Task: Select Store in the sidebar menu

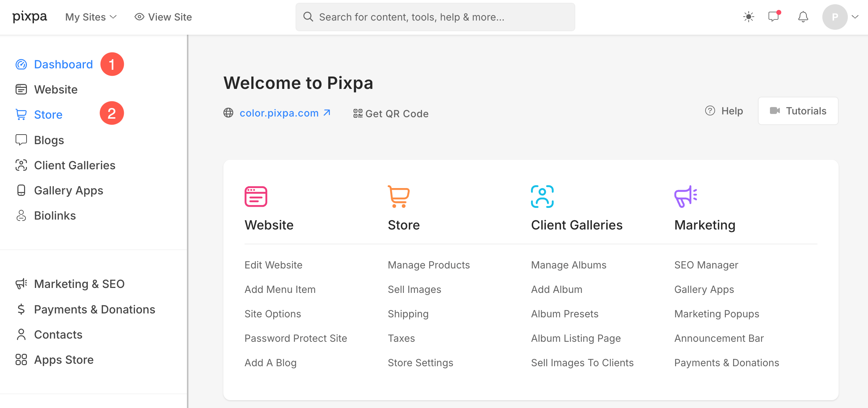Action: coord(48,115)
